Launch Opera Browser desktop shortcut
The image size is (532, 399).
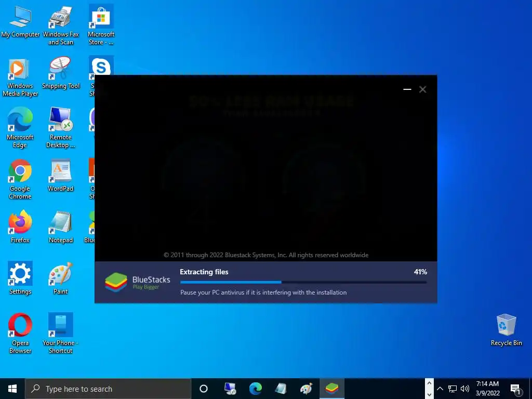(20, 334)
